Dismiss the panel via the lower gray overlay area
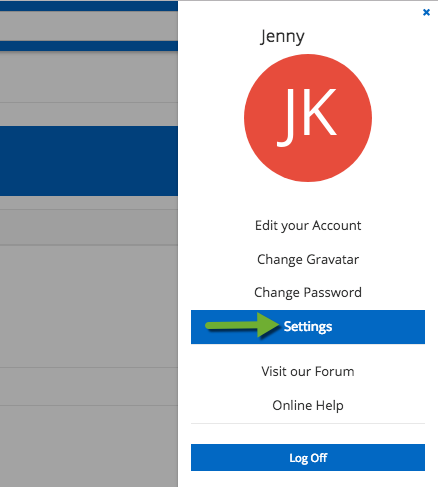This screenshot has width=438, height=487. pyautogui.click(x=89, y=447)
